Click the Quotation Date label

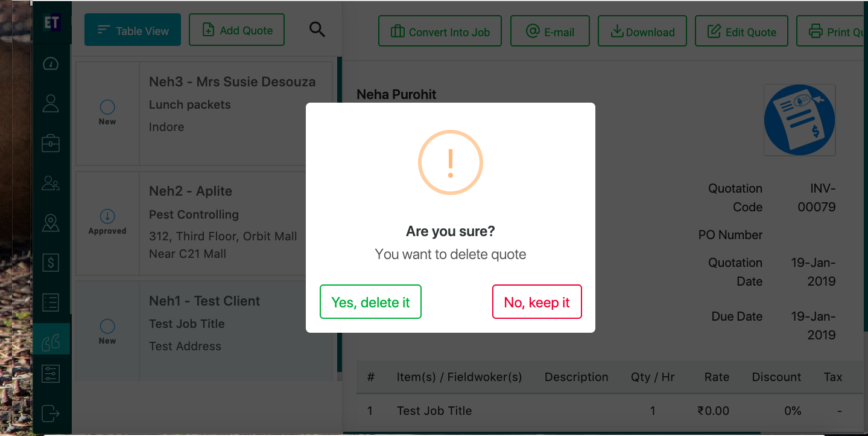[735, 272]
